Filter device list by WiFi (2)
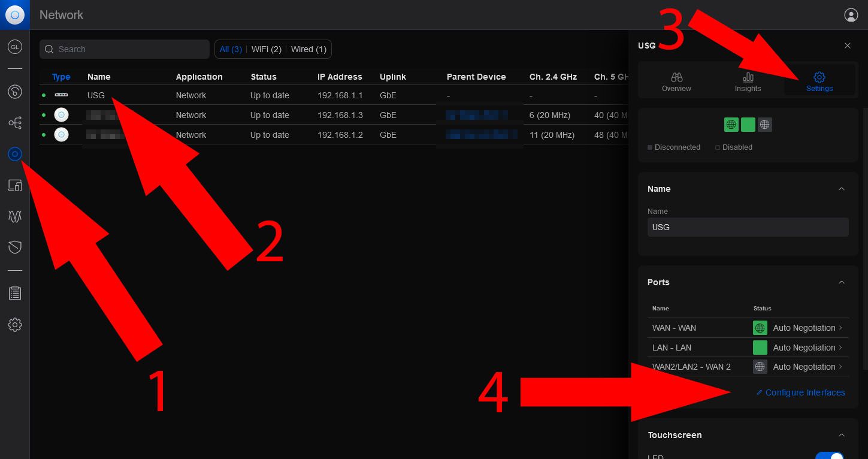This screenshot has height=459, width=868. point(266,49)
